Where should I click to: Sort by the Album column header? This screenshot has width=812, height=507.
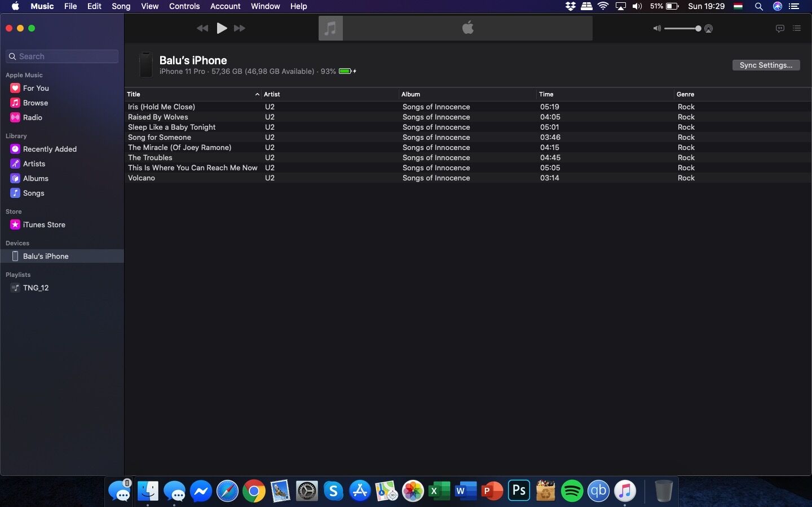468,94
